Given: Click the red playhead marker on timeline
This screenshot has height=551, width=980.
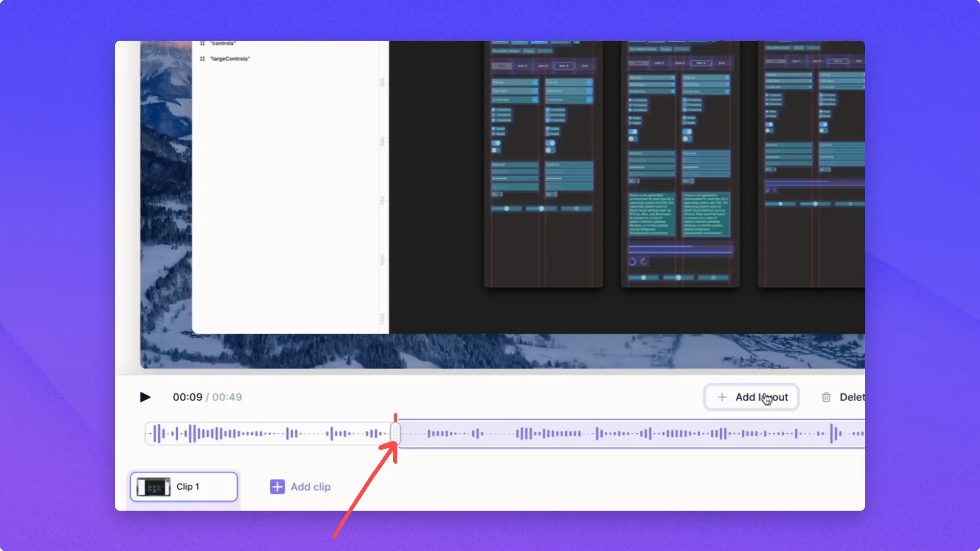Looking at the screenshot, I should [x=395, y=417].
